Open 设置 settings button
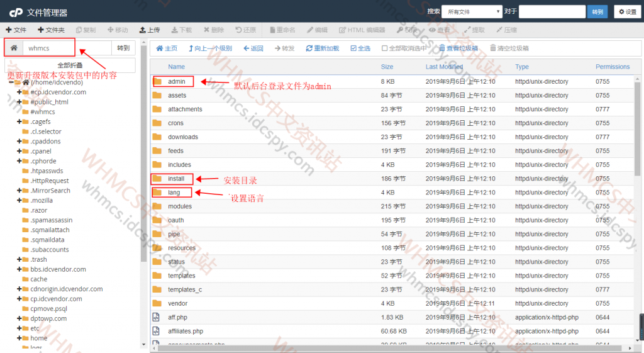The height and width of the screenshot is (353, 644). click(x=628, y=11)
